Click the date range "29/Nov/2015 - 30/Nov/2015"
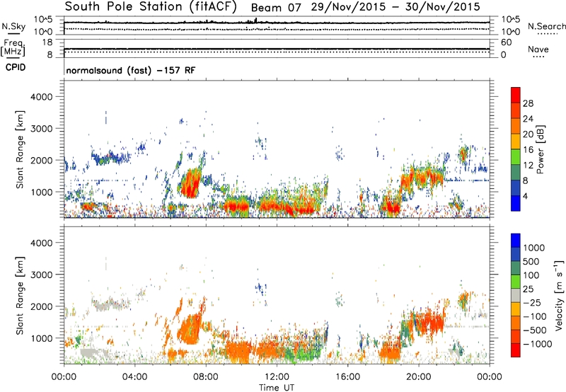Image resolution: width=566 pixels, height=392 pixels. (x=395, y=7)
